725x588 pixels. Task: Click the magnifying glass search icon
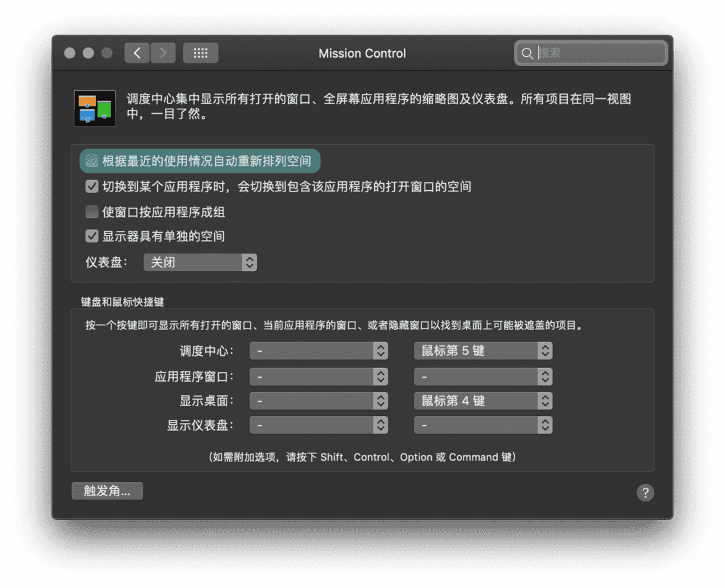527,54
